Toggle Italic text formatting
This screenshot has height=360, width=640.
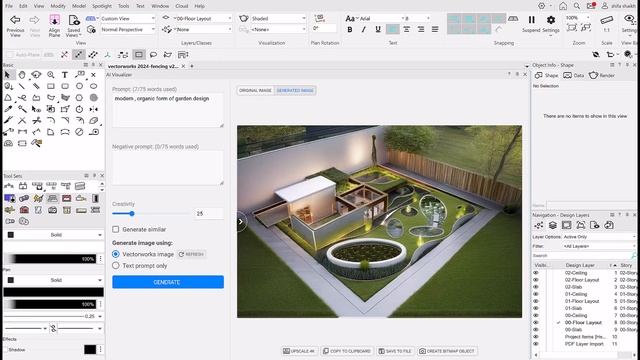(x=364, y=29)
